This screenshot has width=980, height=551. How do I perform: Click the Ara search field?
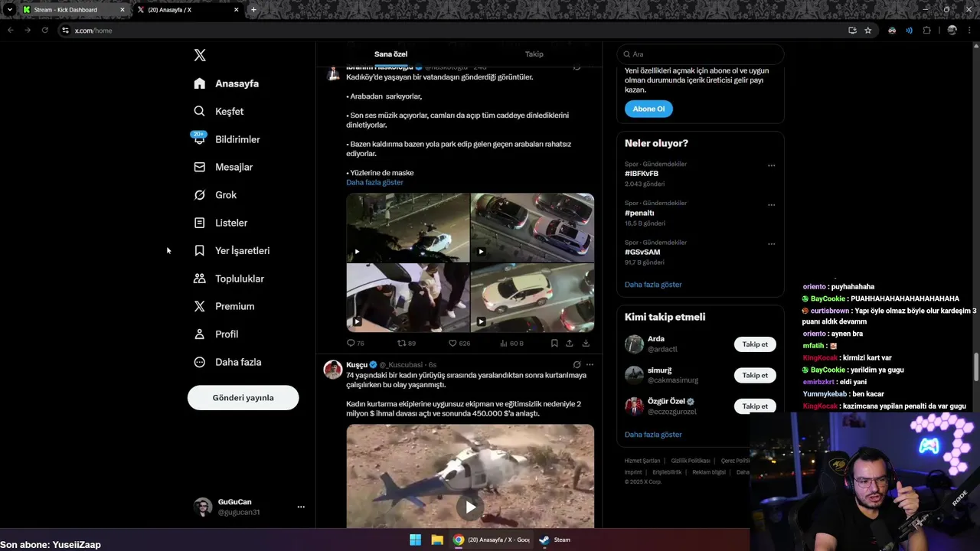point(701,54)
